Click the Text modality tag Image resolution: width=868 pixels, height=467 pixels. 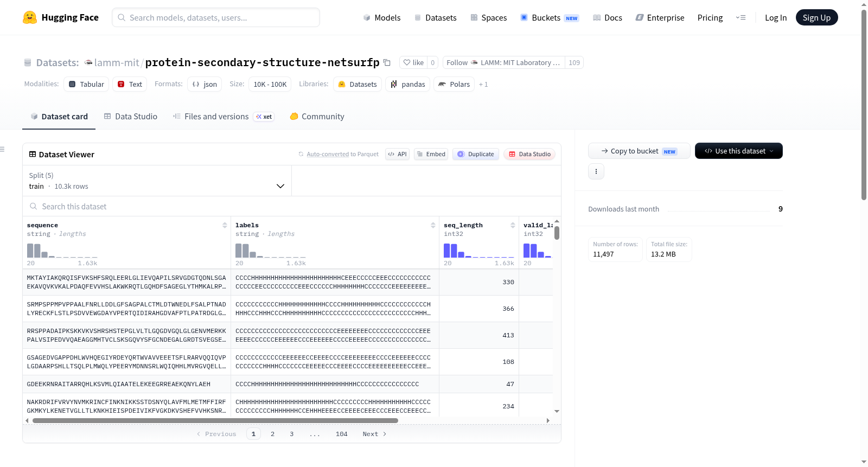(130, 84)
